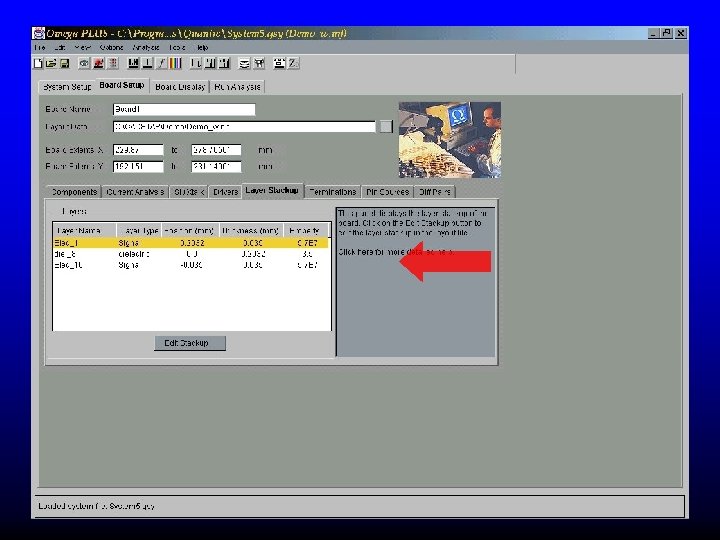Click the 'Click here for more detailed help' link
Viewport: 720px width, 540px height.
[396, 252]
